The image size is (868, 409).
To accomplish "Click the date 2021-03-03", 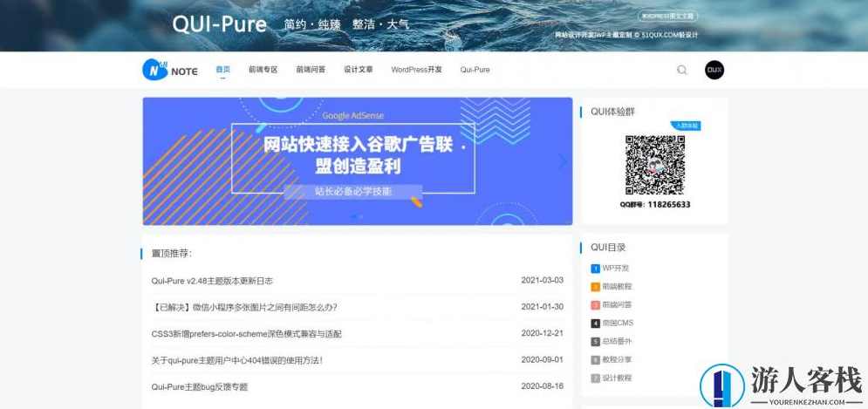I will [543, 280].
